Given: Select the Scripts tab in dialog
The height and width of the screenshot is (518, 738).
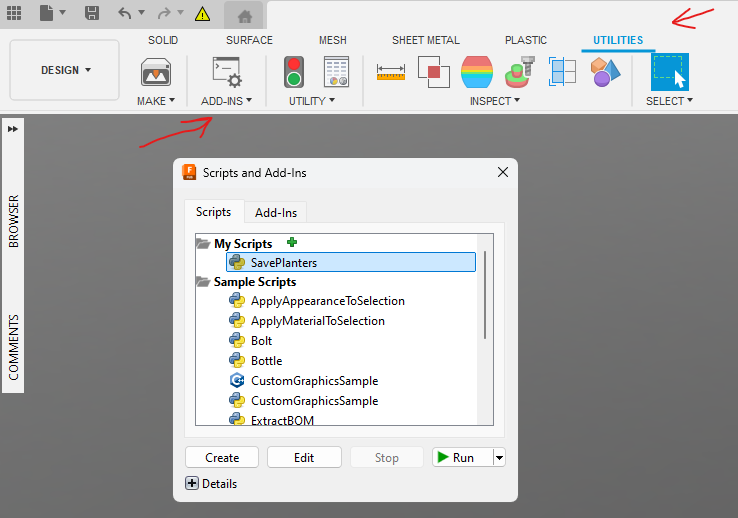Looking at the screenshot, I should (214, 212).
